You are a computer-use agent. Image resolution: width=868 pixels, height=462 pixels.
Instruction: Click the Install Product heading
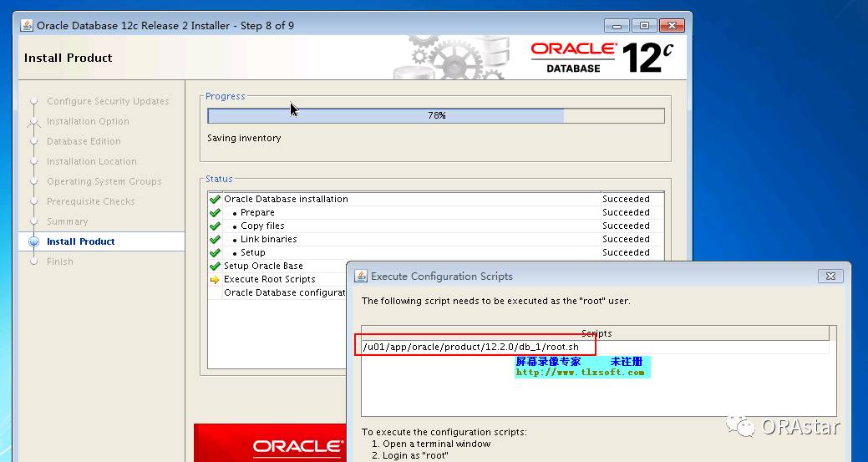point(69,58)
